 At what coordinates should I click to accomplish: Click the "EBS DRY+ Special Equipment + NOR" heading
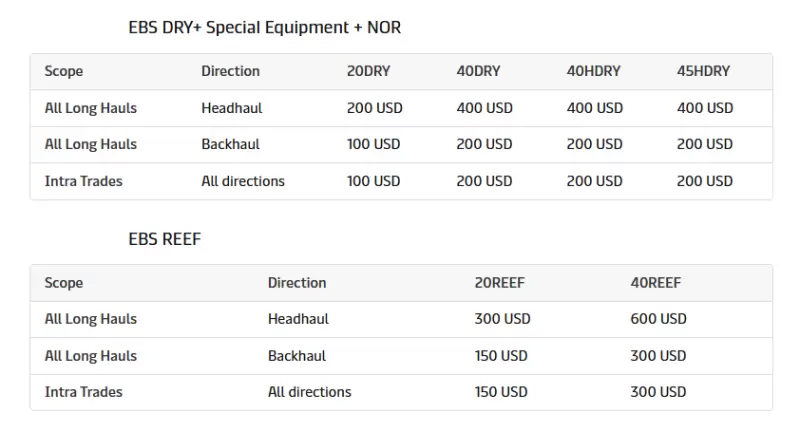(x=265, y=28)
